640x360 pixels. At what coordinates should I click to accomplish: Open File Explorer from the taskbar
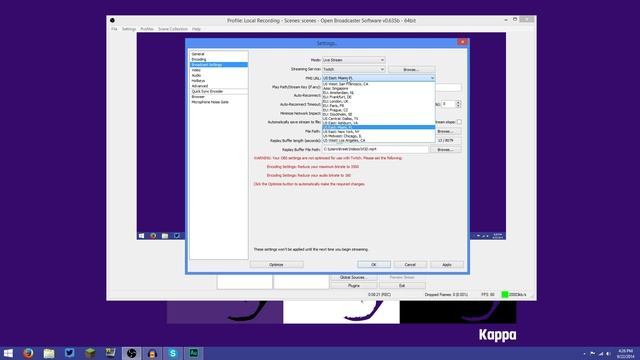49,353
